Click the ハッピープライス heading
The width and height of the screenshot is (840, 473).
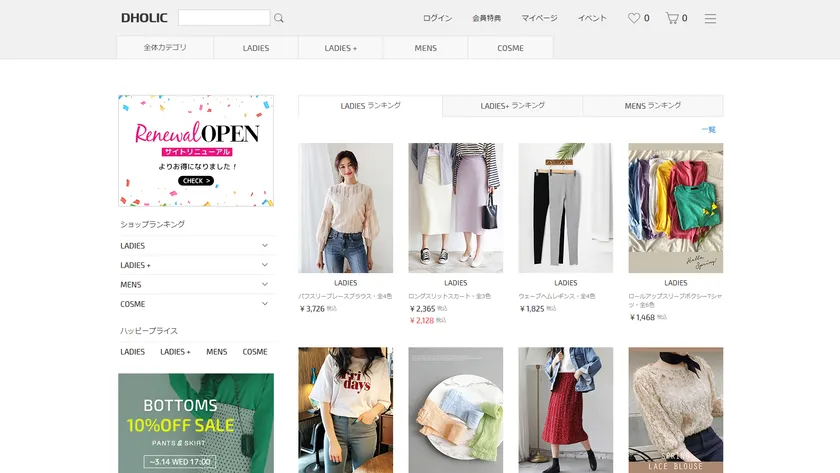[149, 331]
